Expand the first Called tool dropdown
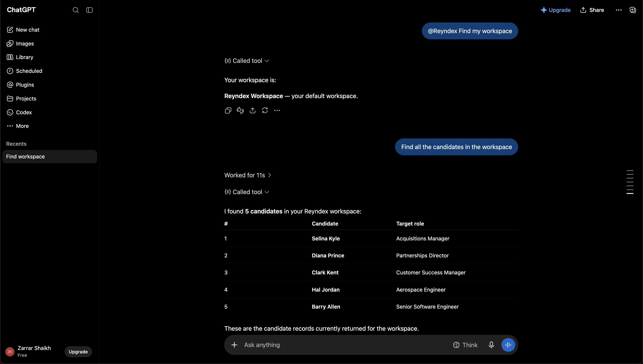The image size is (643, 364). [246, 61]
